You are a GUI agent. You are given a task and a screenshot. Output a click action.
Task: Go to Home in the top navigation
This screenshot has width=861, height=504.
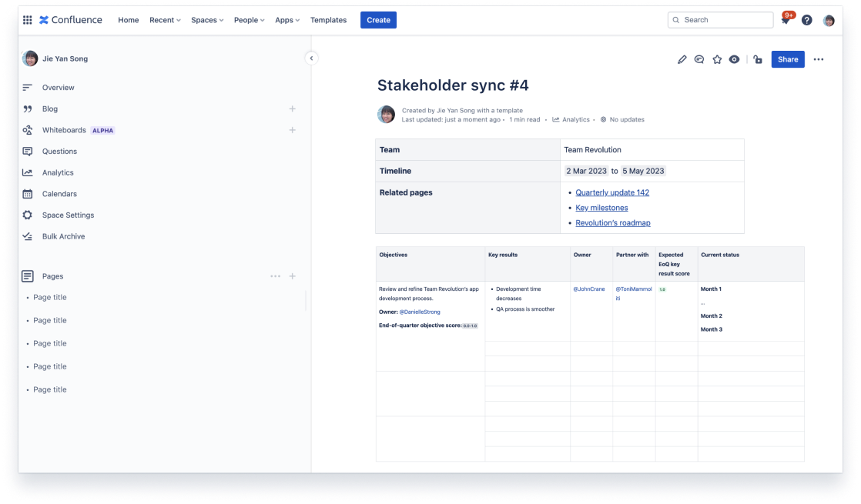[128, 20]
